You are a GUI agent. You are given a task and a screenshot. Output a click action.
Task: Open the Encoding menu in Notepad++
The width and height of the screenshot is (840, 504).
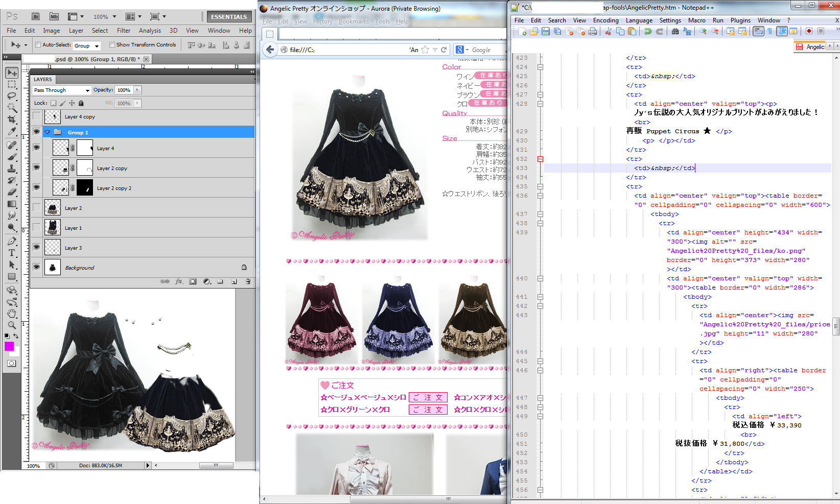[605, 20]
